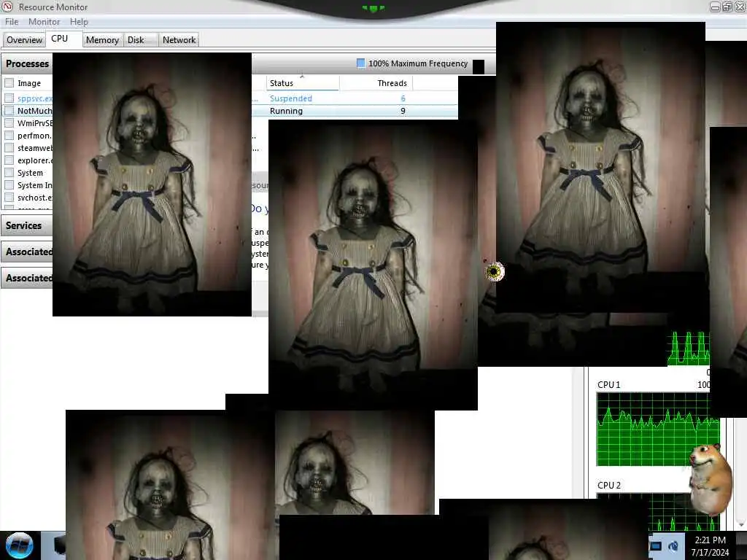
Task: Tick the System process checkbox
Action: (9, 172)
